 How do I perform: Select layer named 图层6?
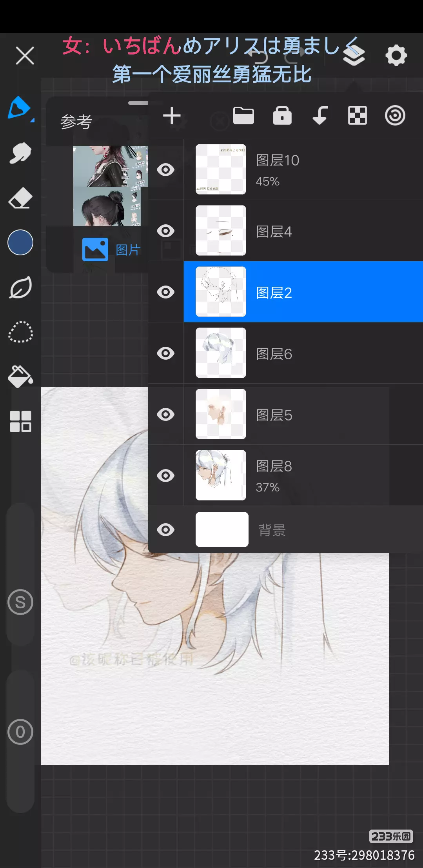point(274,354)
